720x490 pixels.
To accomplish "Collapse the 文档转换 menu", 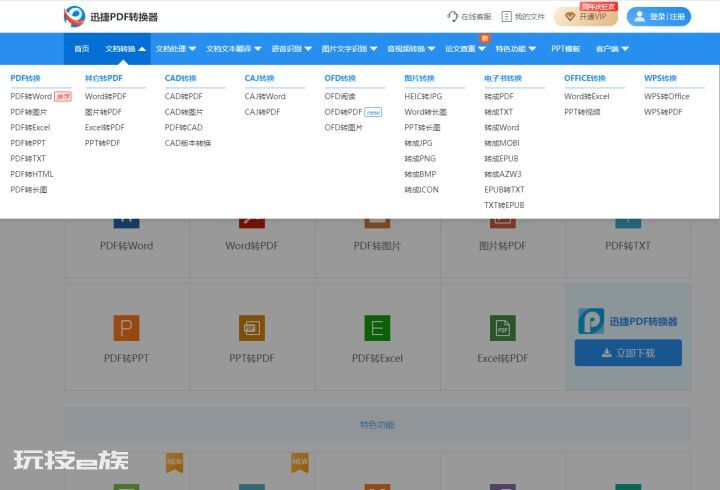I will pos(125,49).
